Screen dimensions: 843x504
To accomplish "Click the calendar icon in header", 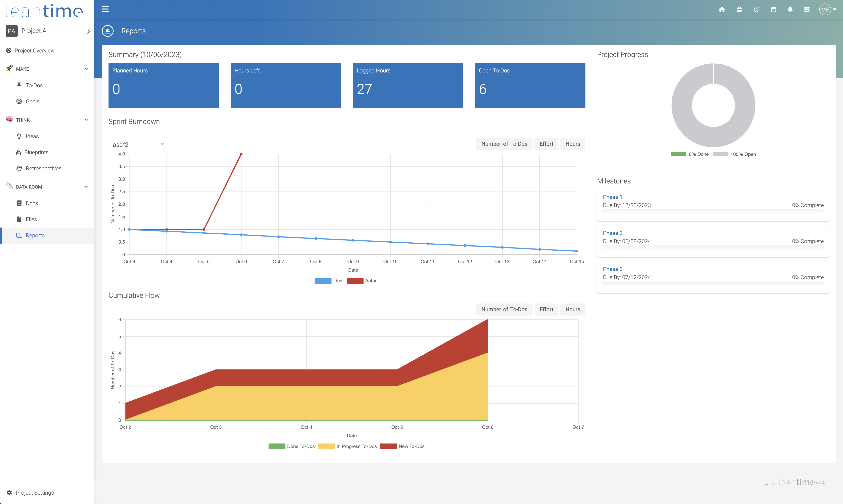I will click(x=773, y=10).
